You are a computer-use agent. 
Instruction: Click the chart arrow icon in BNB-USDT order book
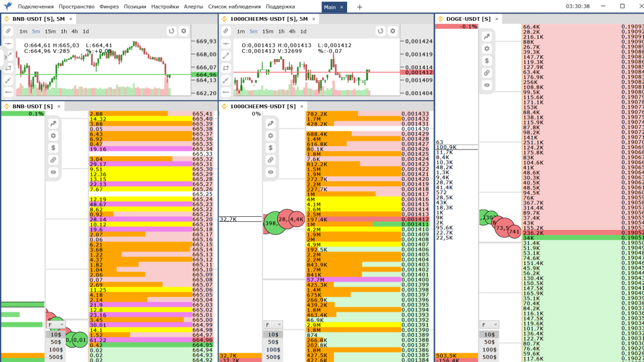click(53, 124)
